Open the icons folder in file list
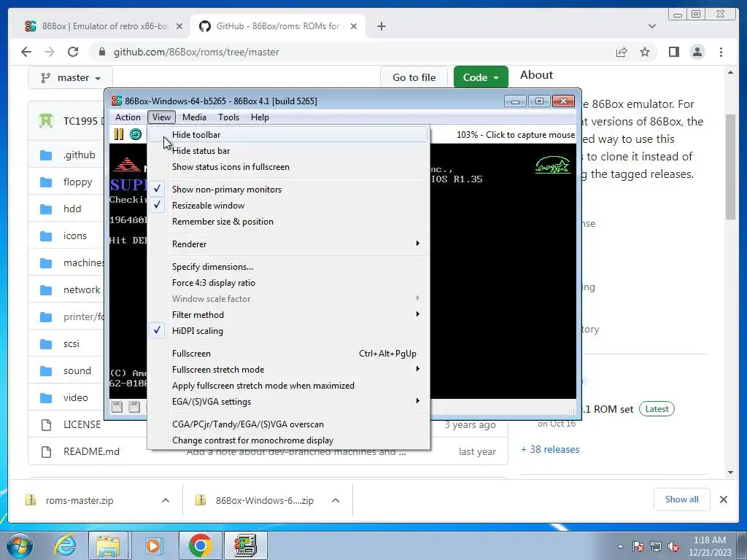Image resolution: width=747 pixels, height=560 pixels. [x=75, y=236]
